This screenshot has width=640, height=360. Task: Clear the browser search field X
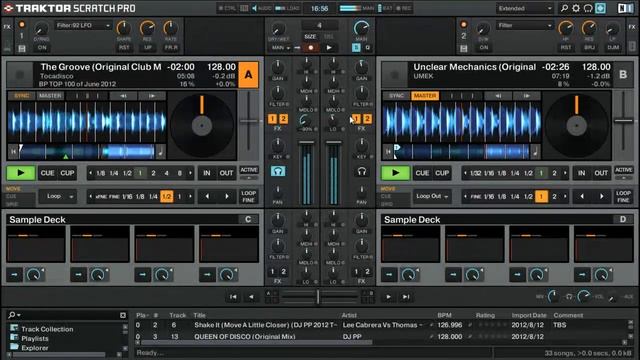coord(123,315)
